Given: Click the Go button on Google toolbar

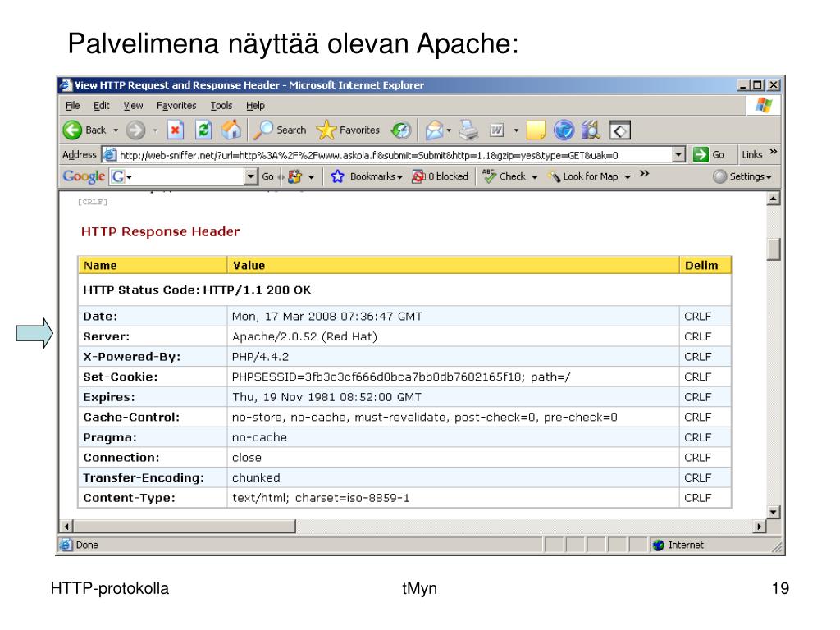Looking at the screenshot, I should (268, 176).
